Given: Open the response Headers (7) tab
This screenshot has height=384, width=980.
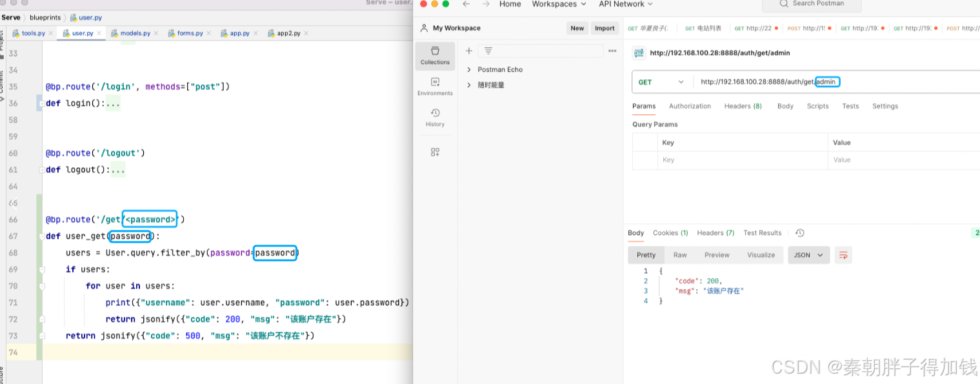Looking at the screenshot, I should [x=715, y=233].
